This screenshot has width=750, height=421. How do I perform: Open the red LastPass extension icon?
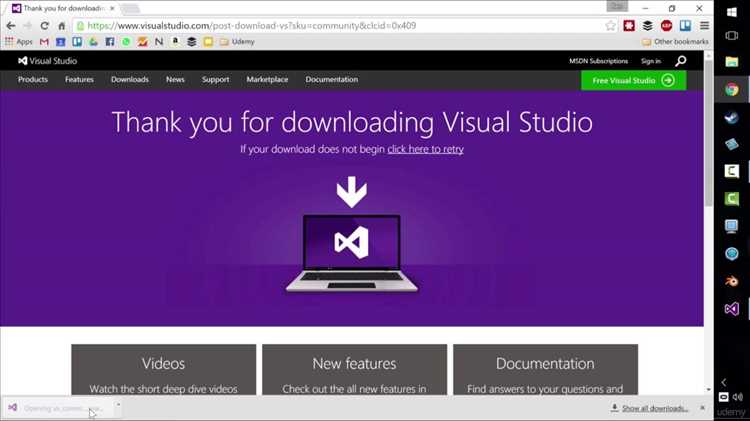pyautogui.click(x=629, y=26)
